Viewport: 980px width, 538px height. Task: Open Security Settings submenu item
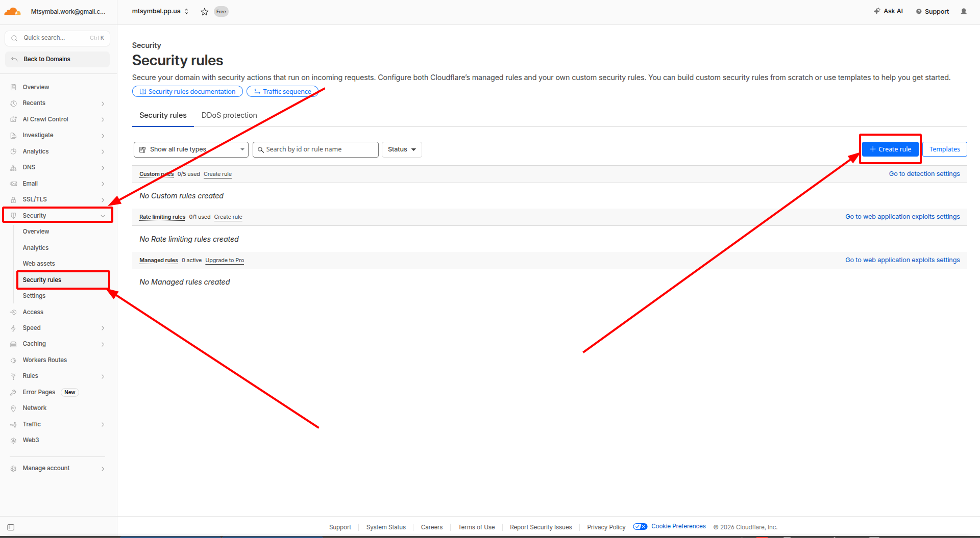pyautogui.click(x=34, y=296)
